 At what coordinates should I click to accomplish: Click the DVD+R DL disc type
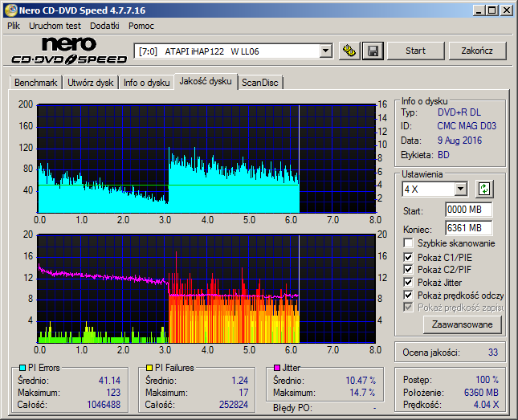coord(459,112)
